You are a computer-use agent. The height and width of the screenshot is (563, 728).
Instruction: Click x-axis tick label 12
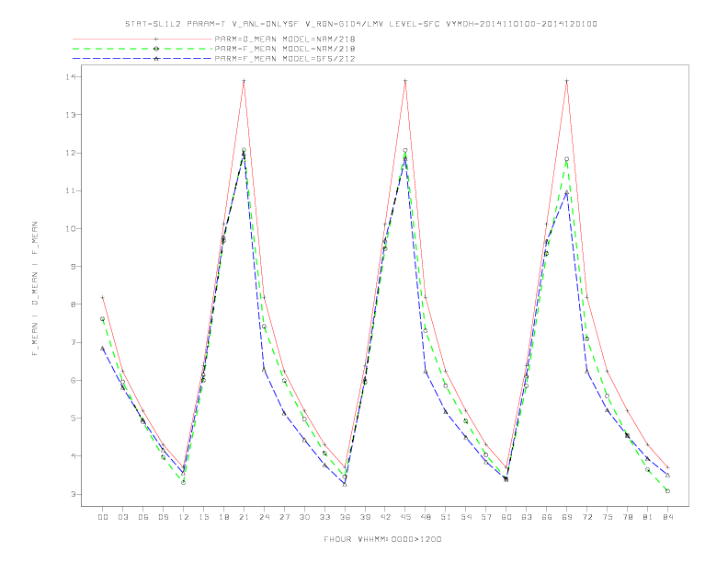pyautogui.click(x=184, y=517)
